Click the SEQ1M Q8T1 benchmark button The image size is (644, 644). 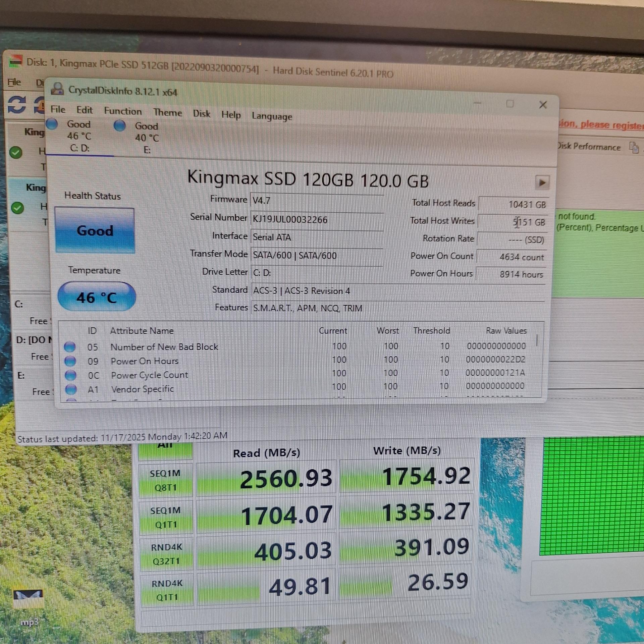click(165, 480)
